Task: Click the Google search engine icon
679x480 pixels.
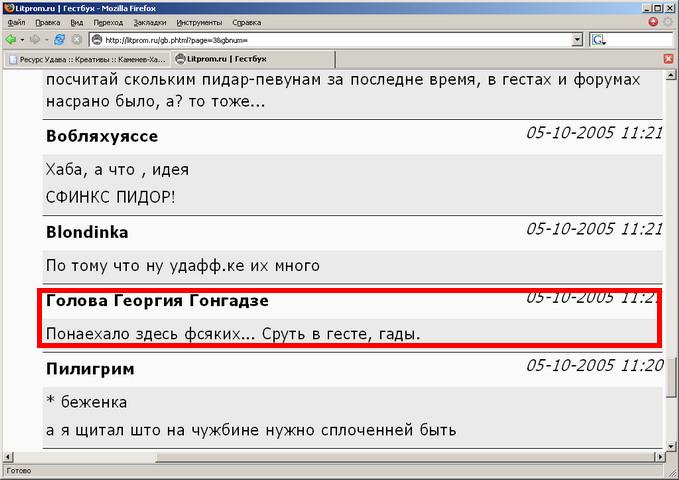Action: [x=598, y=40]
